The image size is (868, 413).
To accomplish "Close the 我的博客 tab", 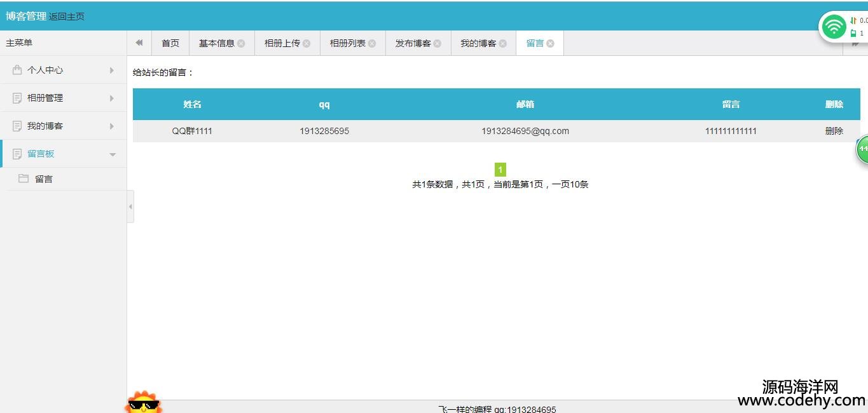I will (503, 44).
